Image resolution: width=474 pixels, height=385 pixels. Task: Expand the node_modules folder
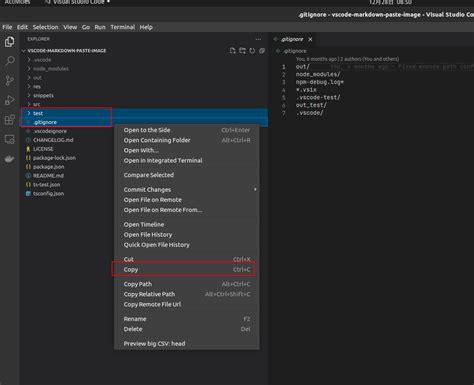29,69
